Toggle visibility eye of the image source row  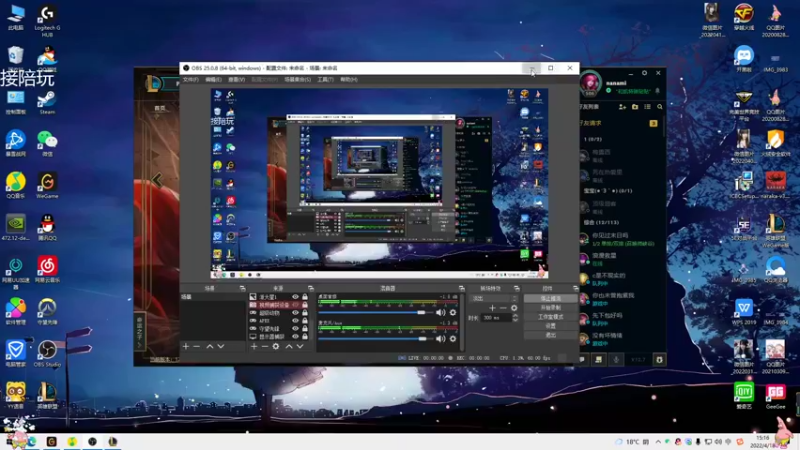click(295, 296)
